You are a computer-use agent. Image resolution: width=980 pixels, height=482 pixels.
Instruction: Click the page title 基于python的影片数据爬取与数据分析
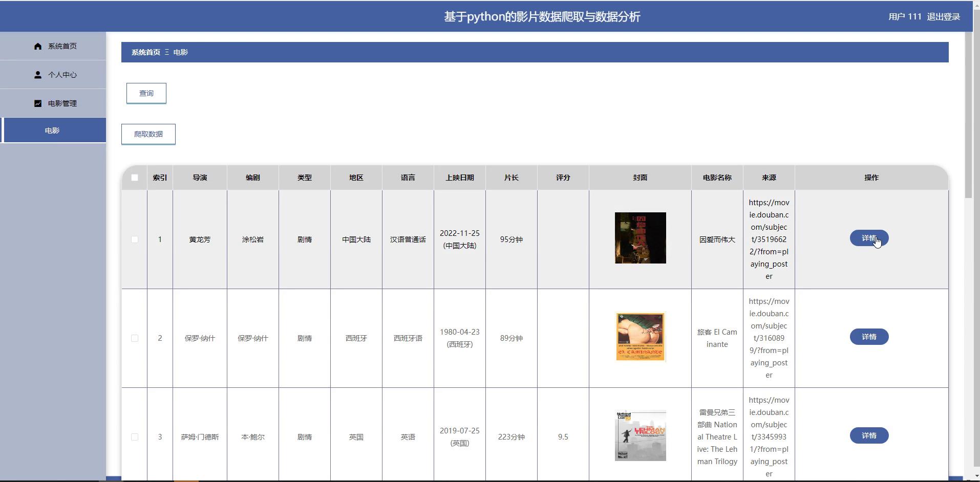pos(542,17)
